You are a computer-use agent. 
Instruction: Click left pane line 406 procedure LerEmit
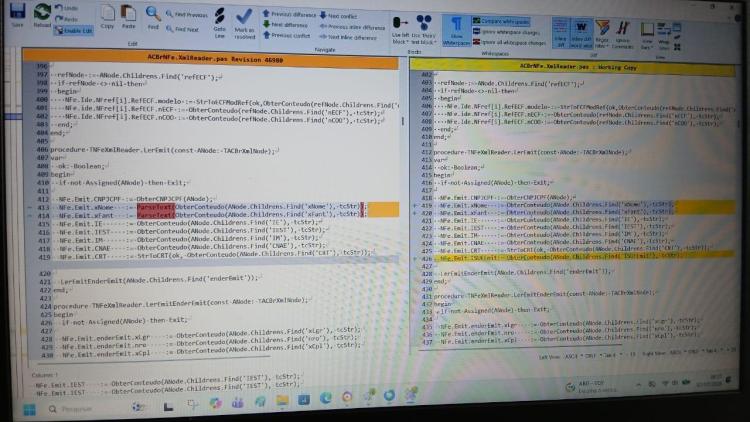pyautogui.click(x=164, y=150)
